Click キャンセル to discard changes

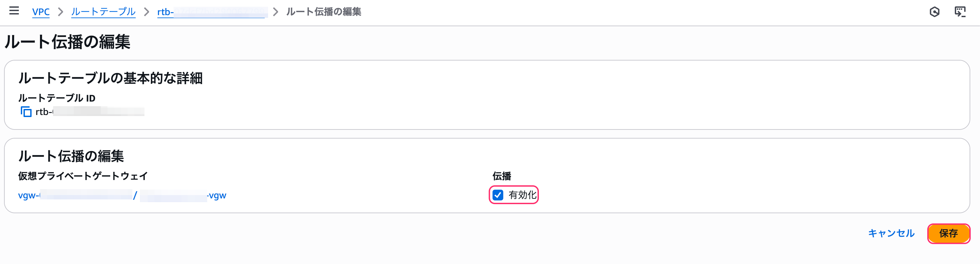point(891,233)
